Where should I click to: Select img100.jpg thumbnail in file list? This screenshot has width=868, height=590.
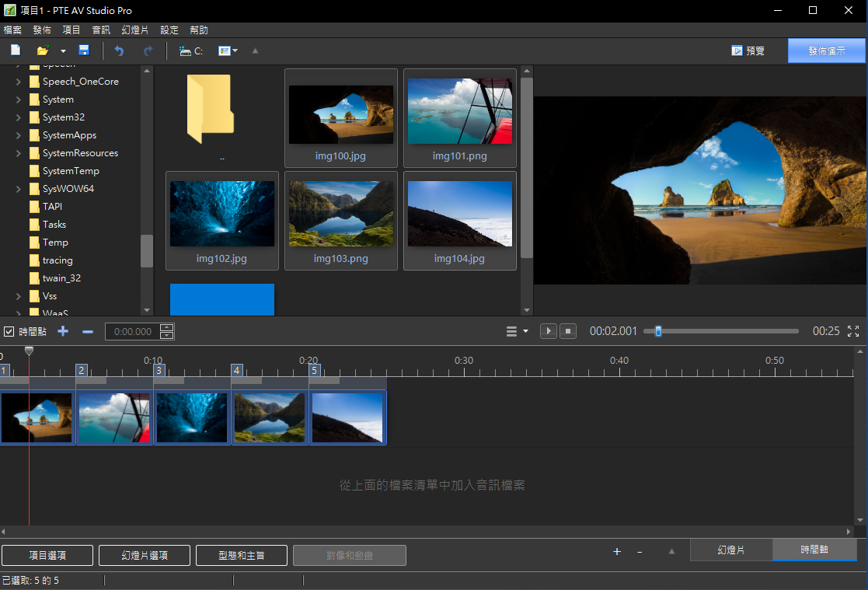pos(341,118)
